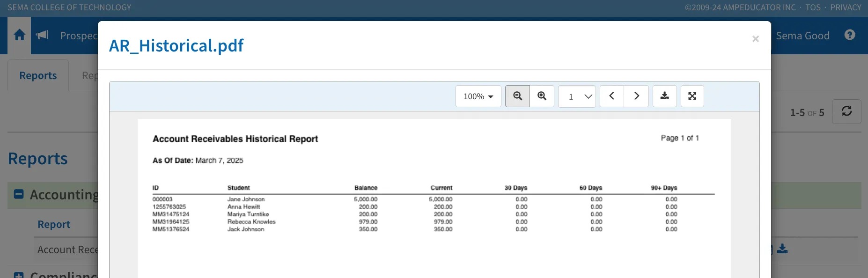This screenshot has height=278, width=868.
Task: Open the TOS link
Action: 813,7
